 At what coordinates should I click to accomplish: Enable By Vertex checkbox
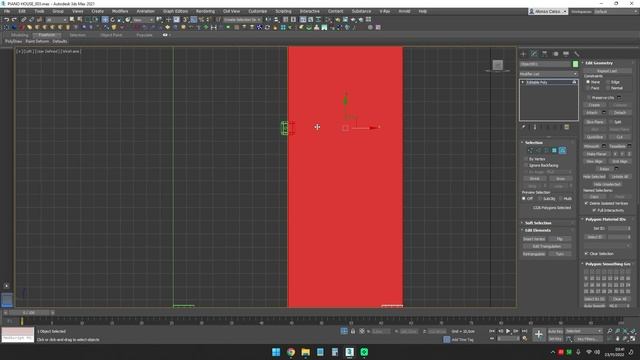pos(526,159)
